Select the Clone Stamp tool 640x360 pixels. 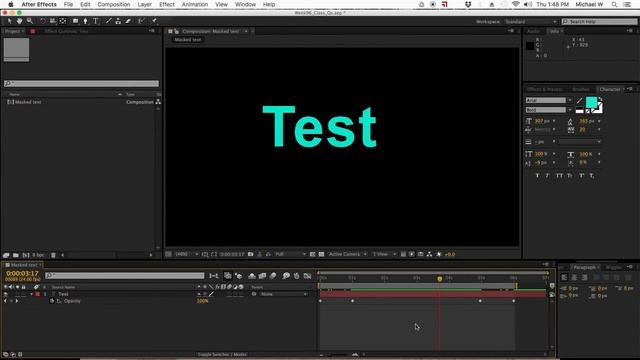pyautogui.click(x=118, y=21)
